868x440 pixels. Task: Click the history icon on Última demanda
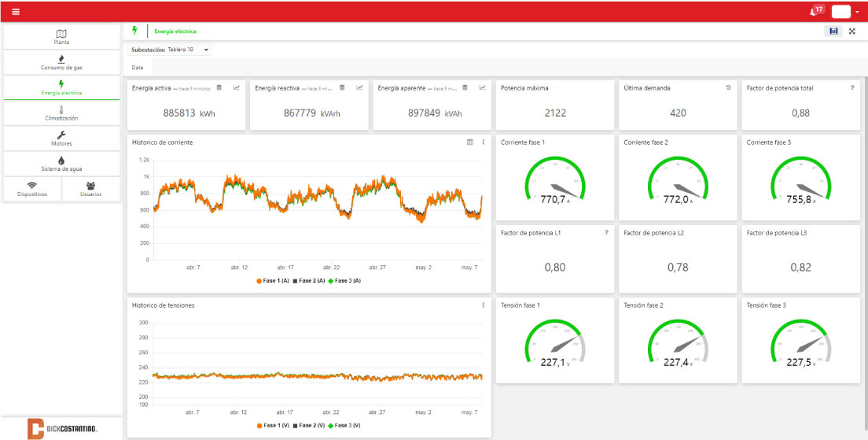click(728, 88)
